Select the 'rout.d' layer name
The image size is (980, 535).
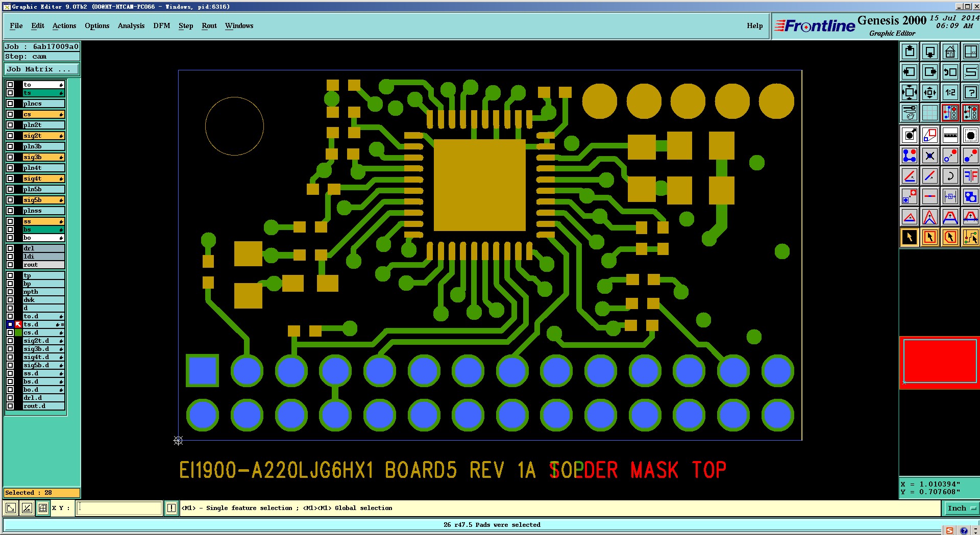(x=43, y=406)
